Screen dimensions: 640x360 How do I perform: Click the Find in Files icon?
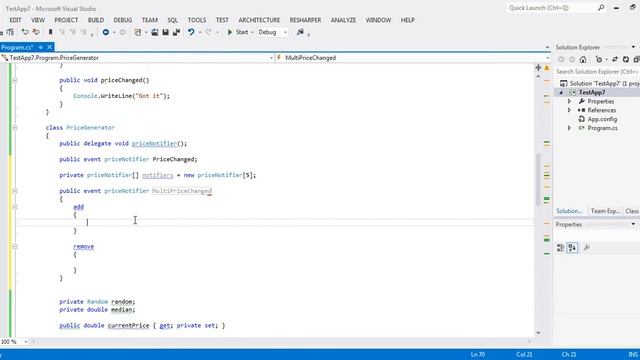pos(300,32)
